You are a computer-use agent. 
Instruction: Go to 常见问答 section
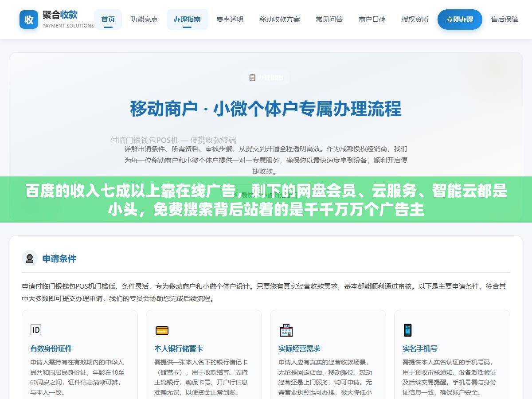(x=329, y=20)
